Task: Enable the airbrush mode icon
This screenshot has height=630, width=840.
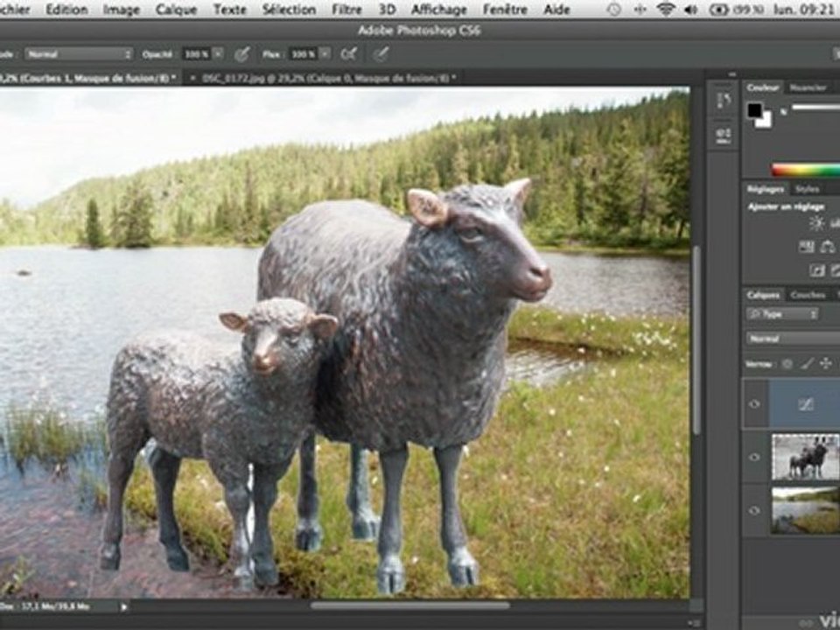Action: coord(349,53)
